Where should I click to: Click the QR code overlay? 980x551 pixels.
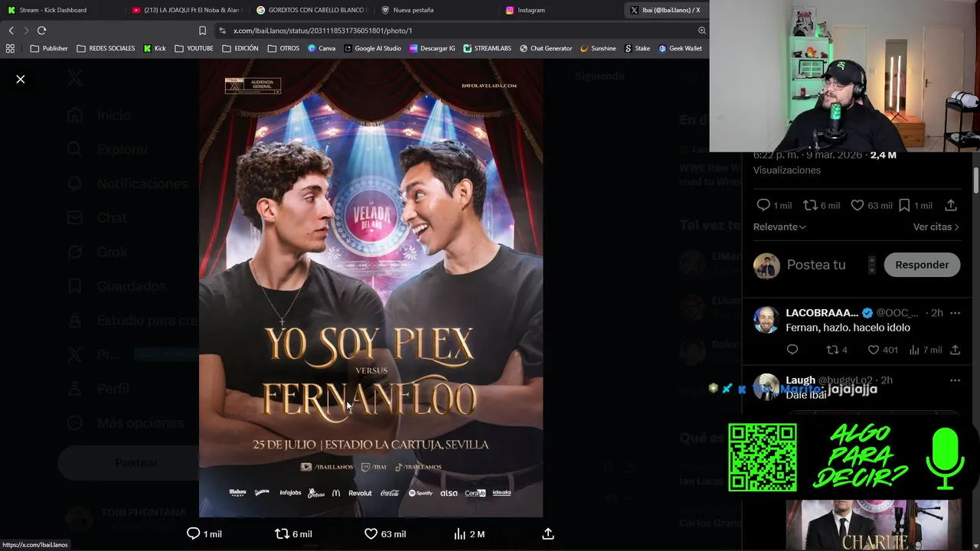(763, 458)
